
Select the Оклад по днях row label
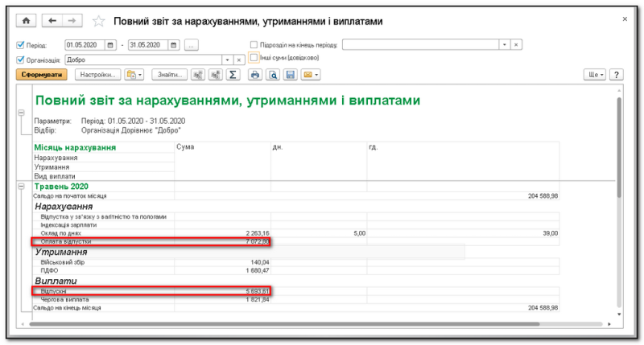click(61, 233)
